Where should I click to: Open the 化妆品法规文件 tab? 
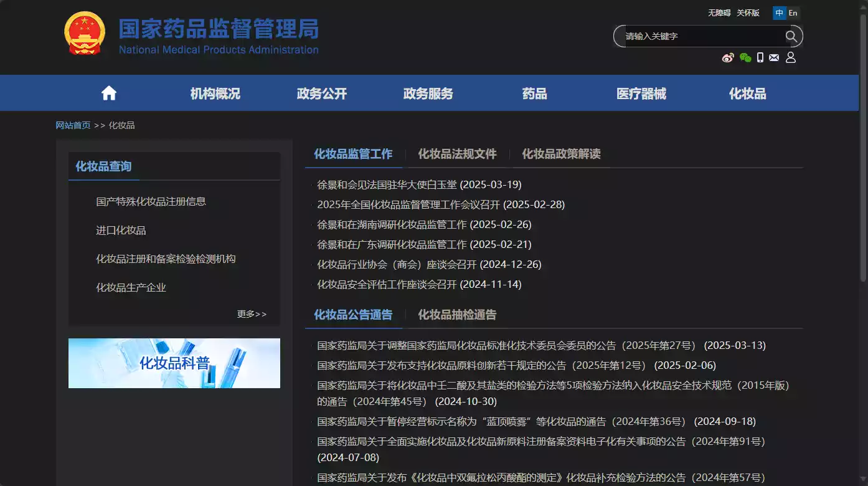click(x=458, y=154)
